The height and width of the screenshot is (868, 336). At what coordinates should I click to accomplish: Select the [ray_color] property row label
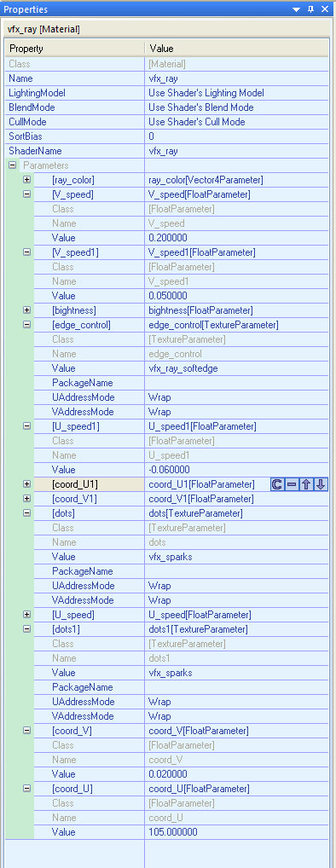tap(73, 180)
